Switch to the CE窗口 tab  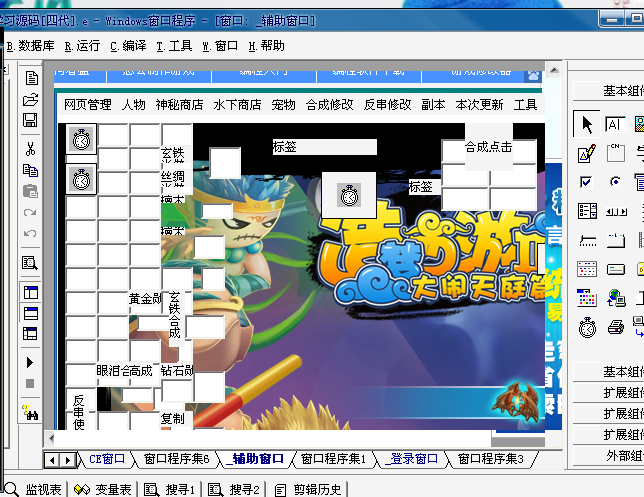(x=107, y=459)
